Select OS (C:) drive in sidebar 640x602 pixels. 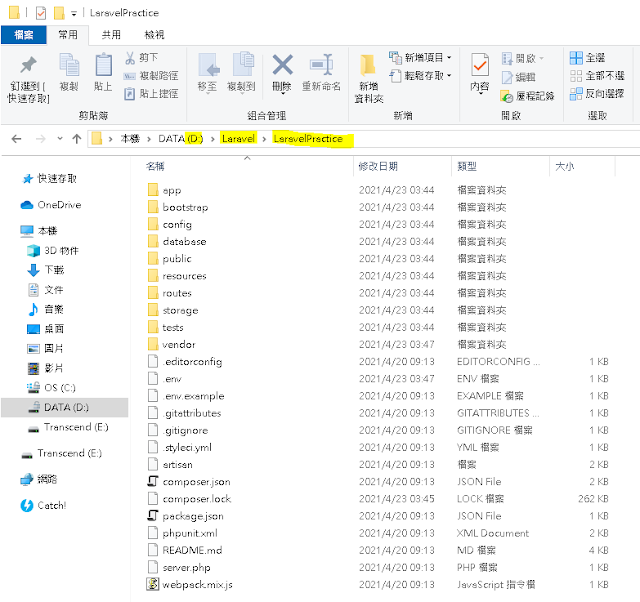51,388
